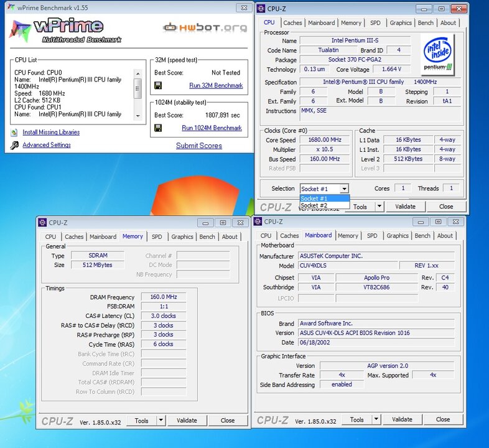Open SPD tab in CPU window
The width and height of the screenshot is (489, 448).
coord(375,23)
